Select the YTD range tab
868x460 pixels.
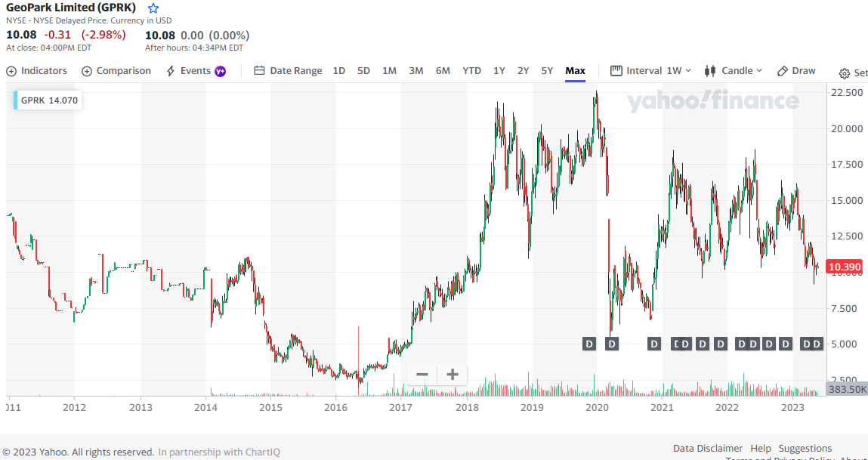pos(472,71)
